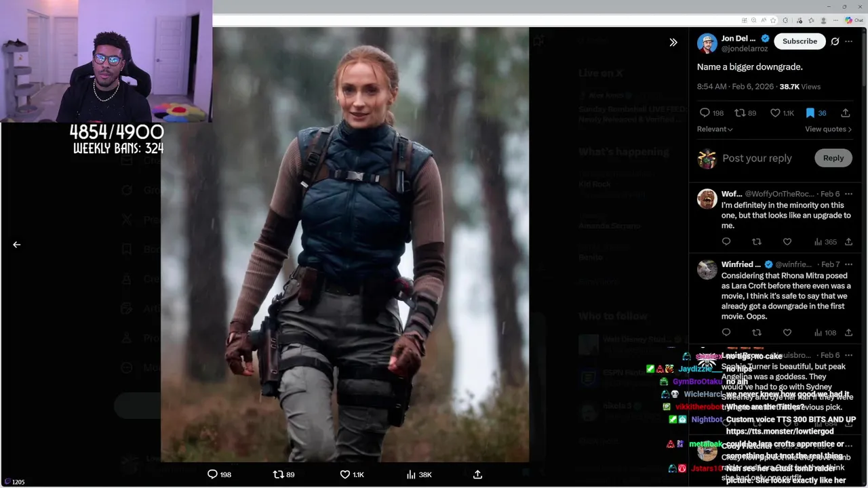Open WoffyOnTheRoc's avatar

(707, 199)
